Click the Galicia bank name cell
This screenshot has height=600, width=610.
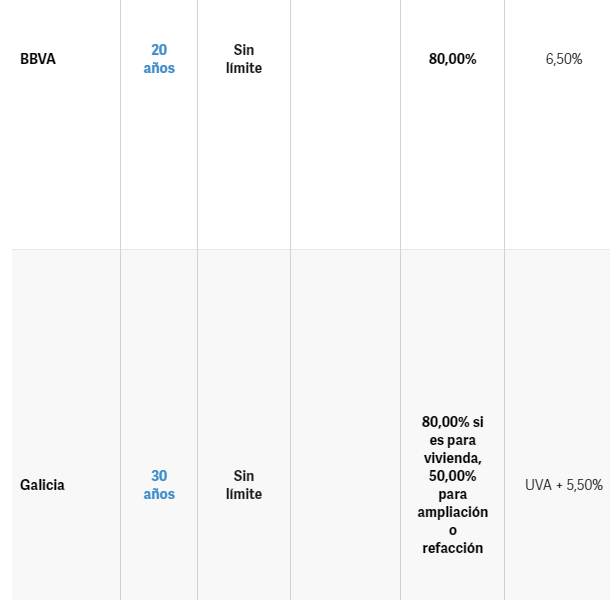tap(42, 485)
